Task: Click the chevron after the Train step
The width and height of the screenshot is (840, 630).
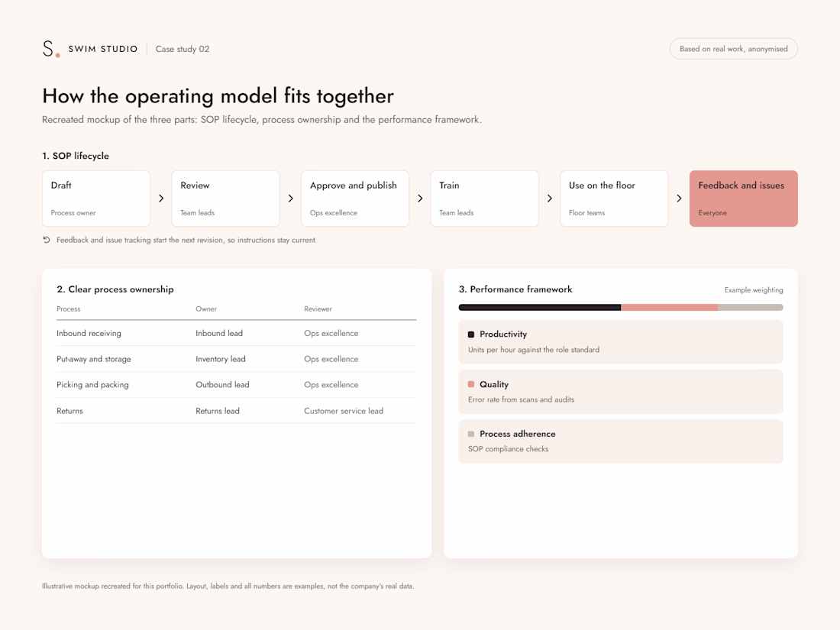Action: [550, 199]
